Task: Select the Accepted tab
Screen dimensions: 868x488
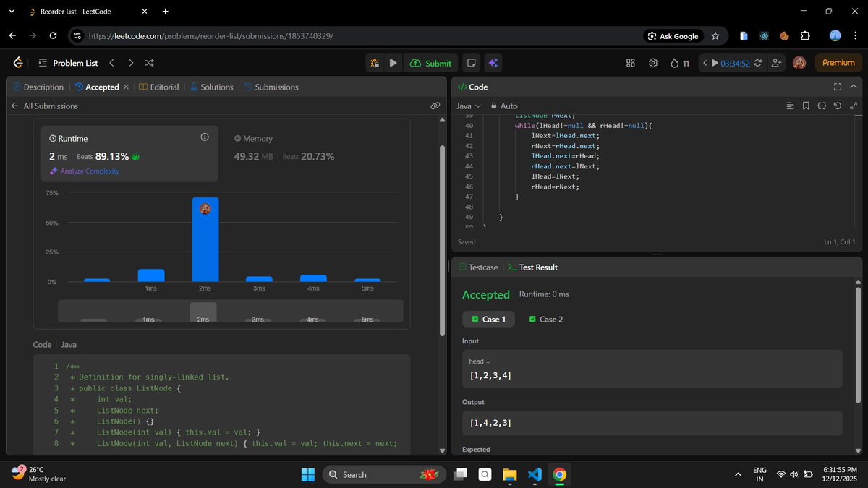Action: 96,87
